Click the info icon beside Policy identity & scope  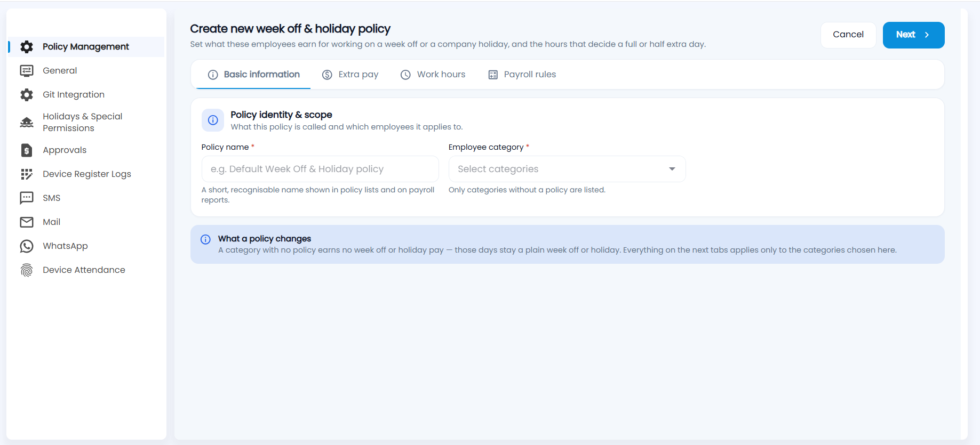[213, 120]
